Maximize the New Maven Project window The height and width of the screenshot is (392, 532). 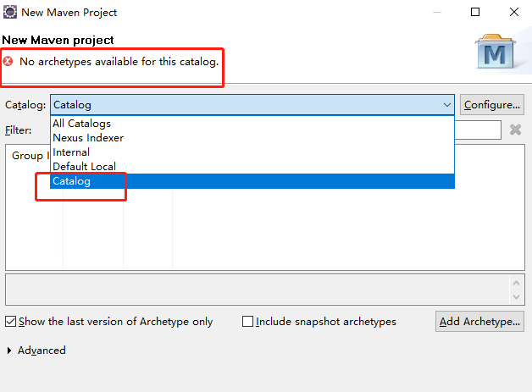point(475,12)
